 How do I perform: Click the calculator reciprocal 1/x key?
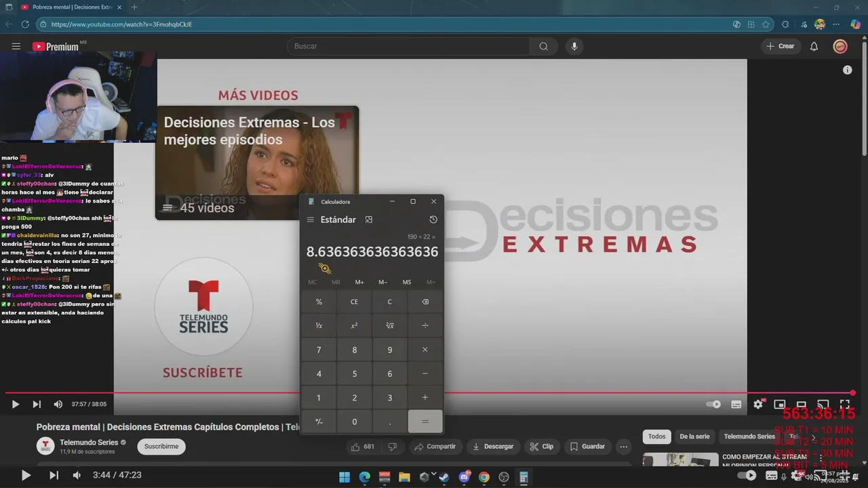tap(319, 326)
